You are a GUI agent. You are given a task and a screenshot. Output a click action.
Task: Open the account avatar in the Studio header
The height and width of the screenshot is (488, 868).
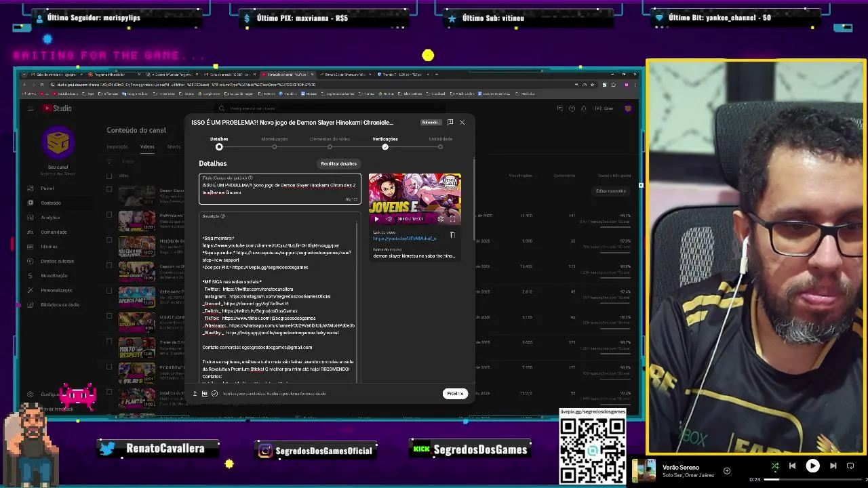tap(628, 108)
